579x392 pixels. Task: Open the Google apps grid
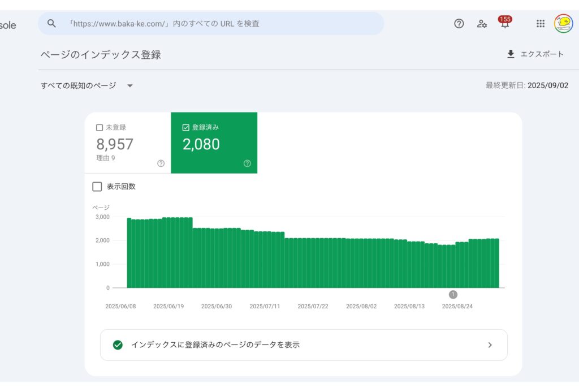coord(541,24)
